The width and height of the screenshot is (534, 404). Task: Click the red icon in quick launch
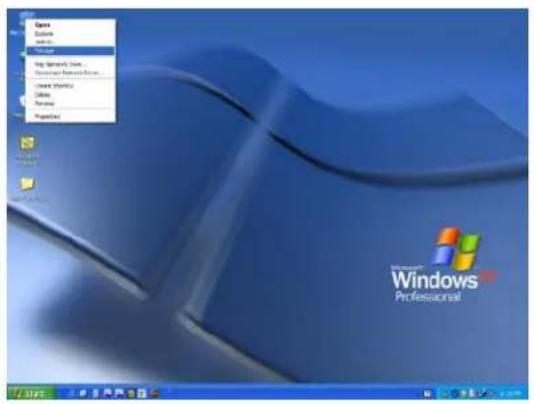click(154, 393)
